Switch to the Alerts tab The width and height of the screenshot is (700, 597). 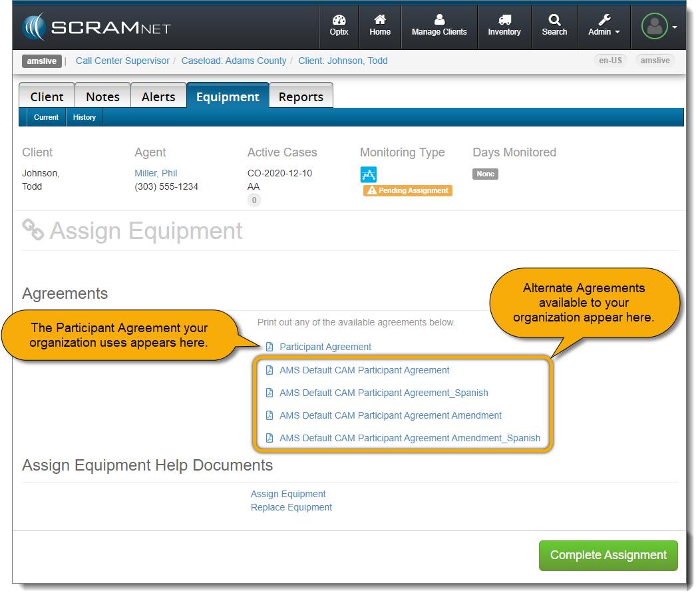tap(158, 97)
